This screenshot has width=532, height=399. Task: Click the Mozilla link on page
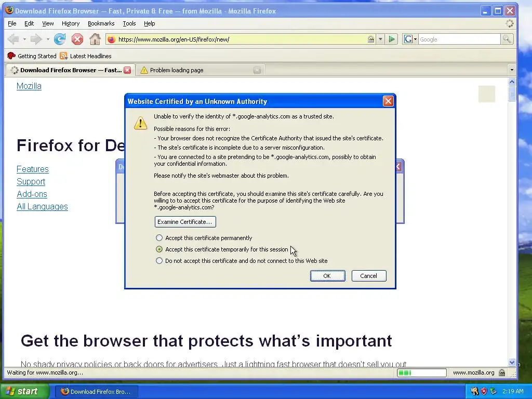coord(29,86)
